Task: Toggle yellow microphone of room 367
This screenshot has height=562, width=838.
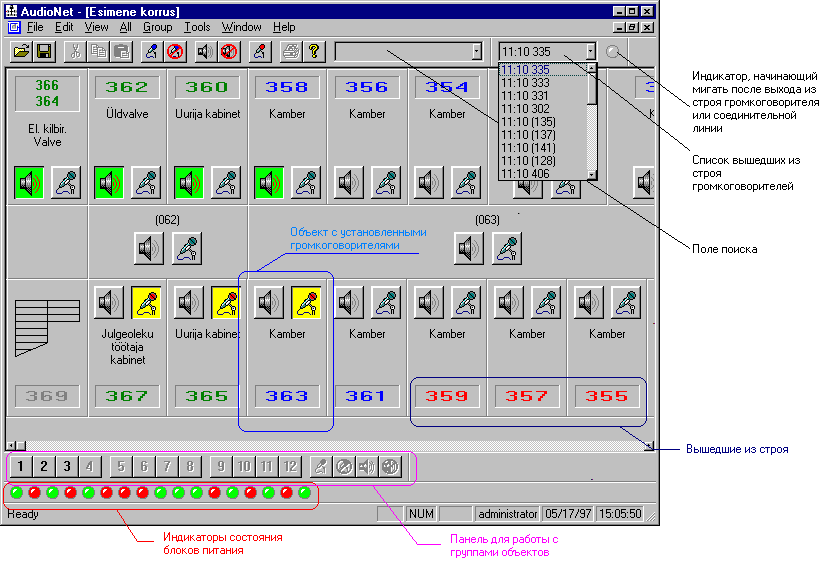Action: (x=146, y=303)
